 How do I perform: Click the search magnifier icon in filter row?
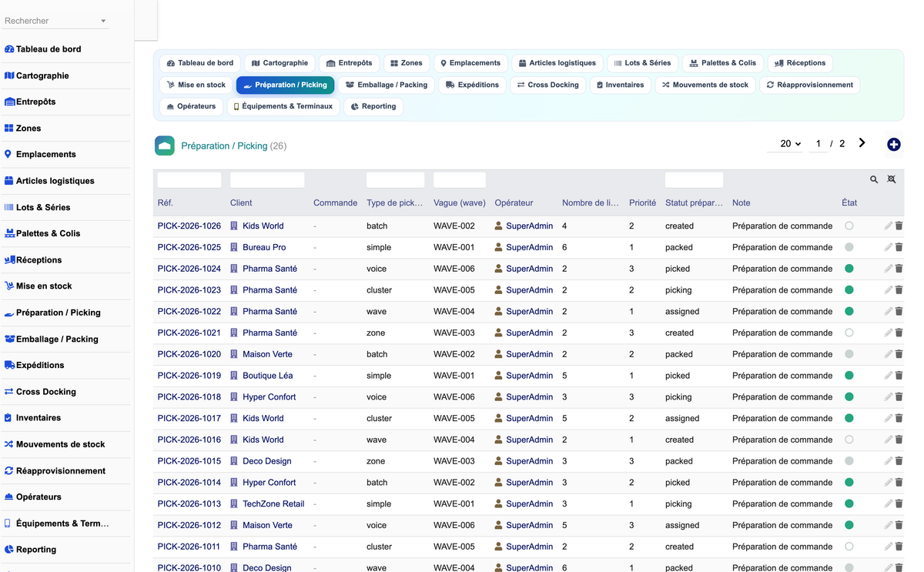[874, 179]
